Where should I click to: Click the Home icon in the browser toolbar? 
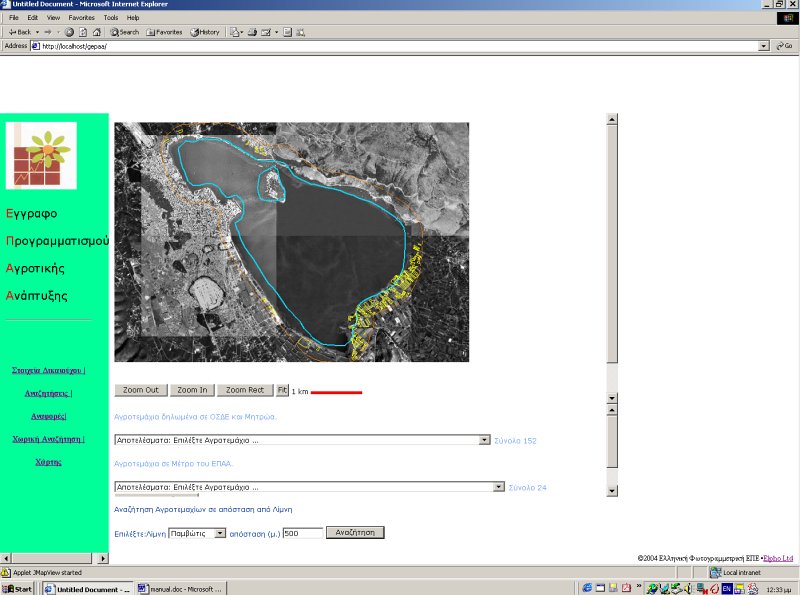(98, 32)
